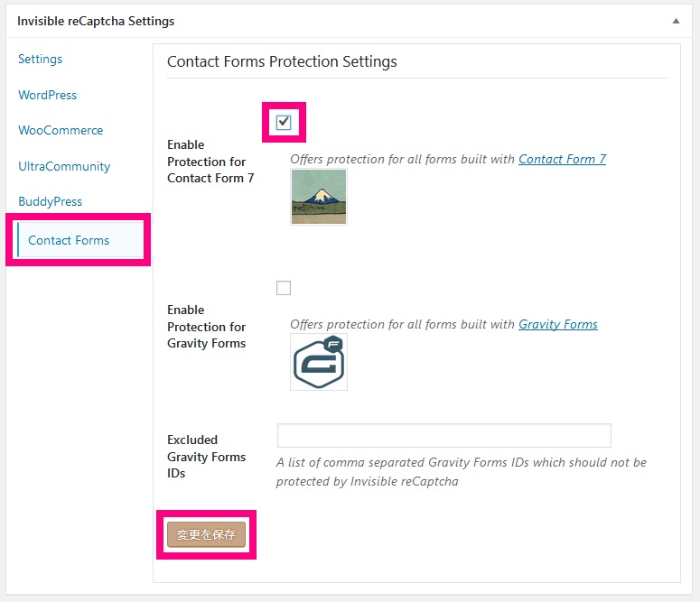Uncheck Enable Protection for Contact Form 7
This screenshot has width=700, height=602.
(284, 122)
